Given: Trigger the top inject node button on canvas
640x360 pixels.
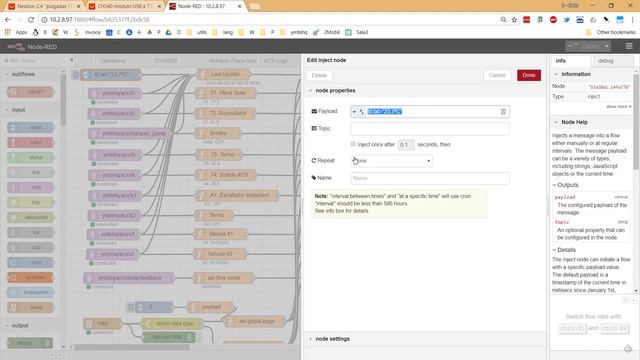Looking at the screenshot, I should click(76, 75).
